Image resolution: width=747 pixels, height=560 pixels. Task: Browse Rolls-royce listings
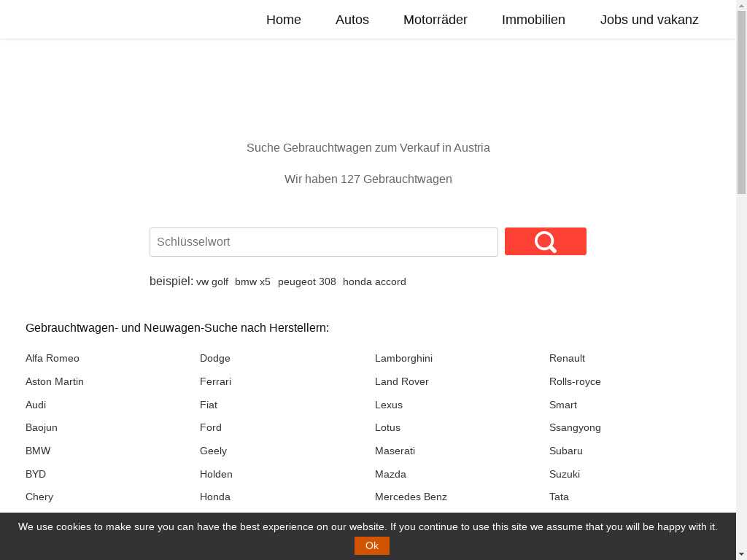click(575, 381)
